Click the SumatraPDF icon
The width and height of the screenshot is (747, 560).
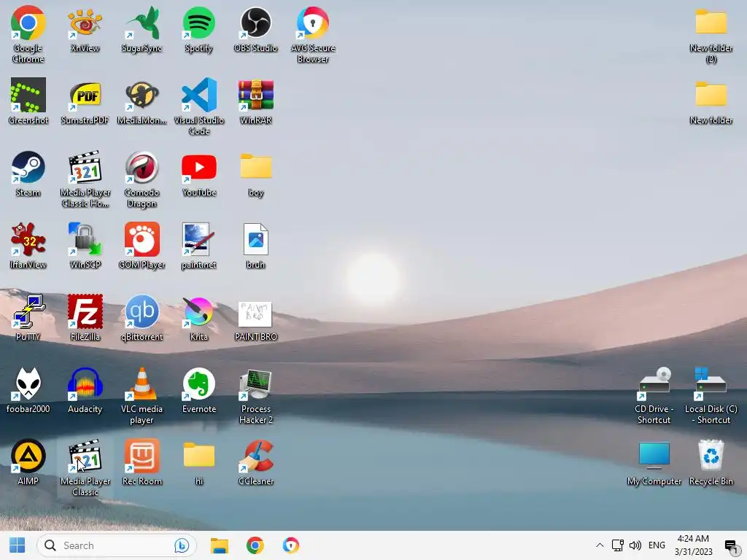tap(85, 95)
